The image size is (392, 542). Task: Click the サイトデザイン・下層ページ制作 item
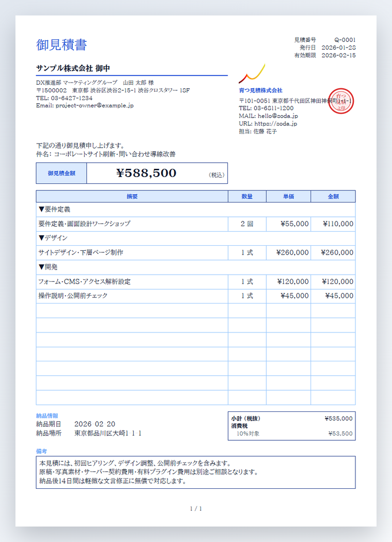pos(81,252)
